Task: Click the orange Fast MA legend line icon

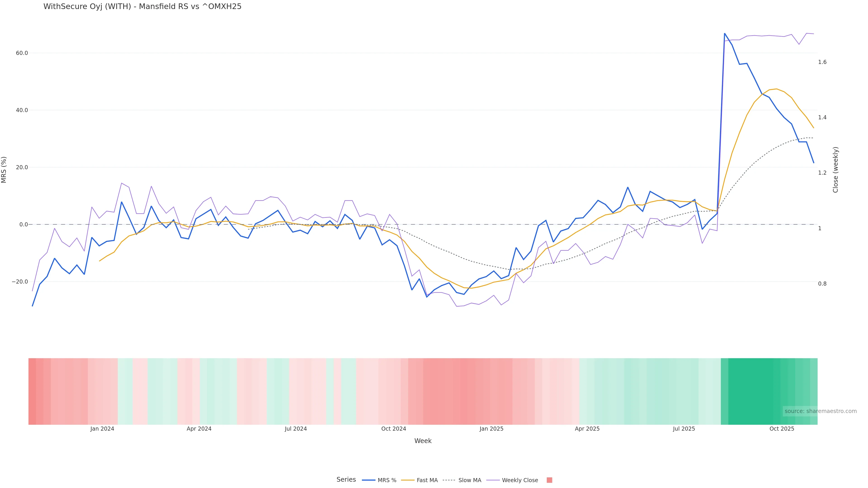Action: 408,480
